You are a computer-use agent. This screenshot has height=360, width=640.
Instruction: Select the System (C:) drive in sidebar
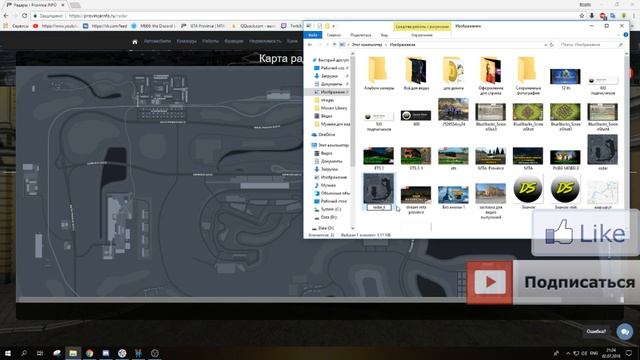[x=328, y=209]
